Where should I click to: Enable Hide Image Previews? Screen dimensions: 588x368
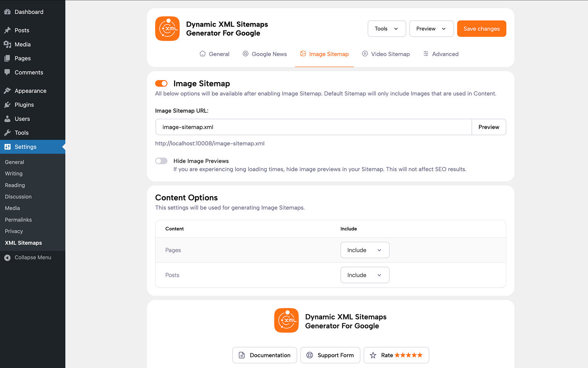point(161,161)
